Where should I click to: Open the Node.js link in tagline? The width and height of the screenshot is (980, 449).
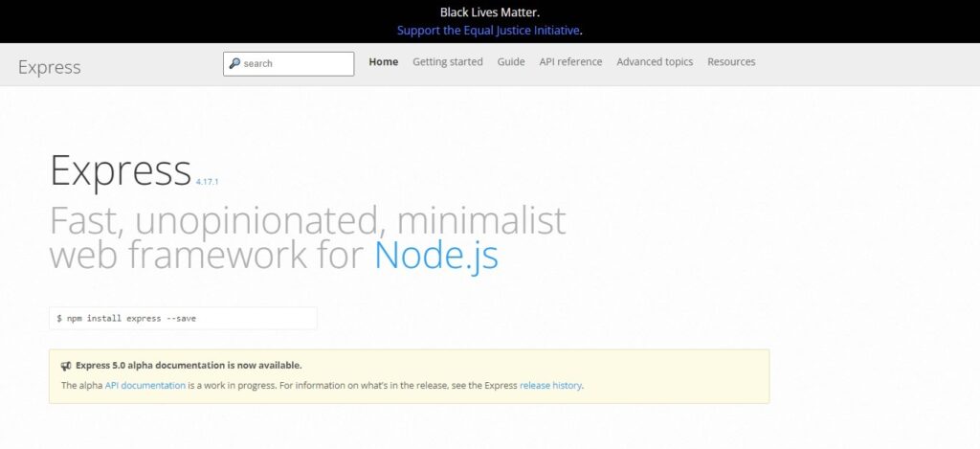point(435,256)
